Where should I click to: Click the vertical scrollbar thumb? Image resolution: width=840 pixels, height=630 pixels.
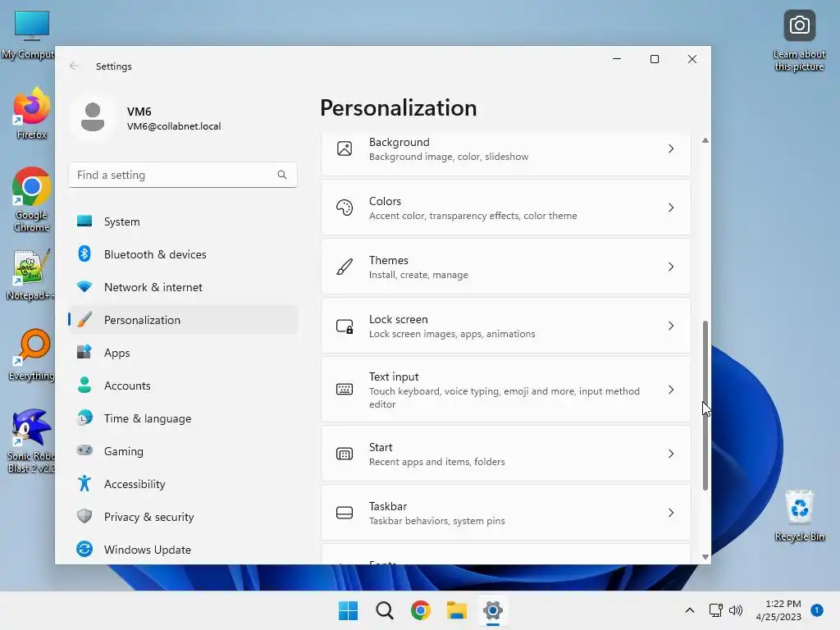(x=705, y=405)
